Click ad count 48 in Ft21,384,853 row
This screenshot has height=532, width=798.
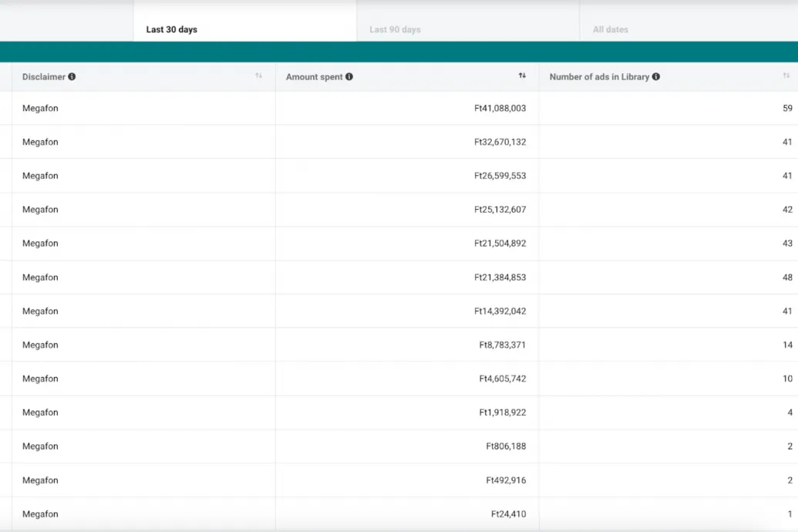coord(787,278)
